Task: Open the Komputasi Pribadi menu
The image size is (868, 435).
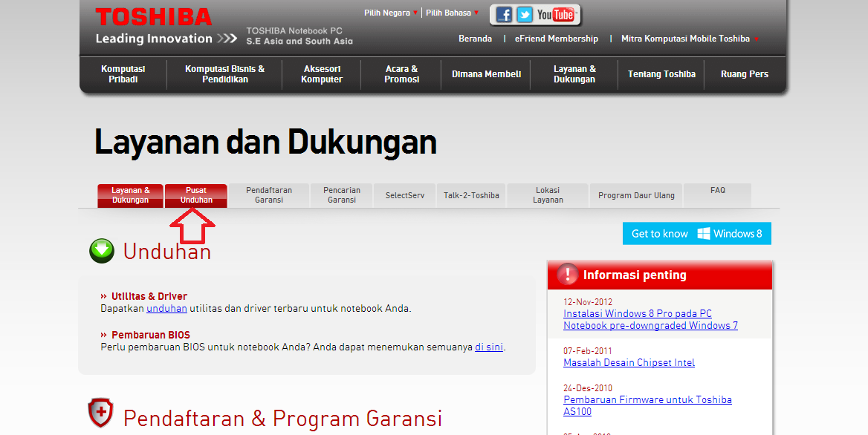Action: tap(123, 74)
